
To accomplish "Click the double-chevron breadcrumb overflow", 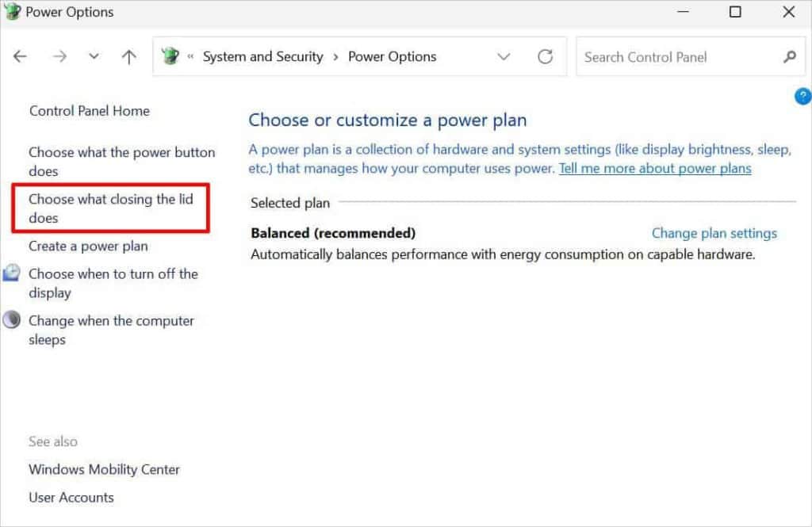I will pos(191,57).
